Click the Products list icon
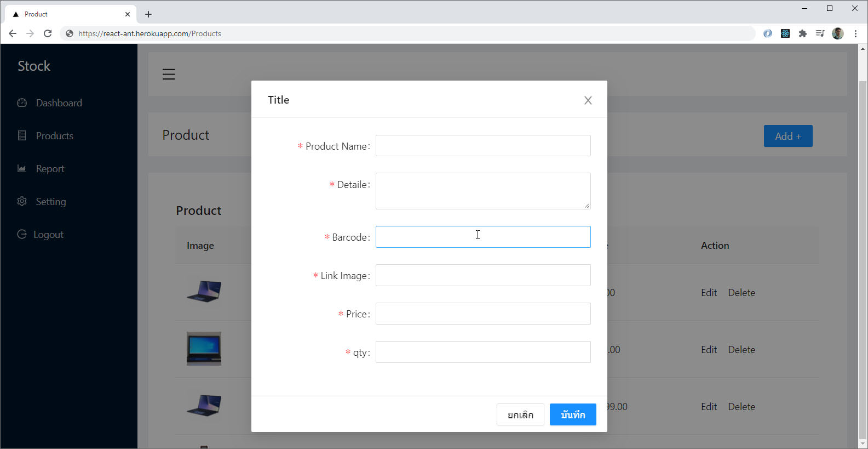The image size is (868, 449). pyautogui.click(x=22, y=135)
